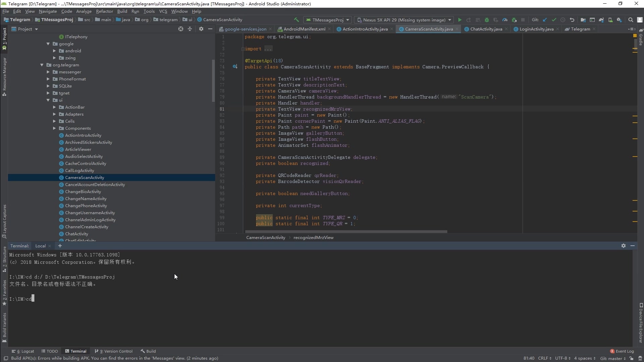Open the TMessagesProj run configuration dropdown
This screenshot has height=362, width=644.
[328, 20]
